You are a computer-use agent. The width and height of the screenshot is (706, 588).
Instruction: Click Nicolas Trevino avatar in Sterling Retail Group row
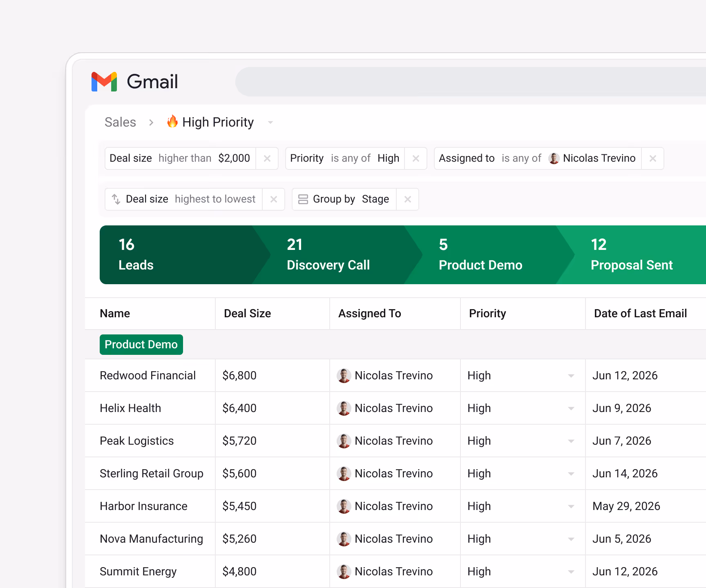pyautogui.click(x=344, y=474)
